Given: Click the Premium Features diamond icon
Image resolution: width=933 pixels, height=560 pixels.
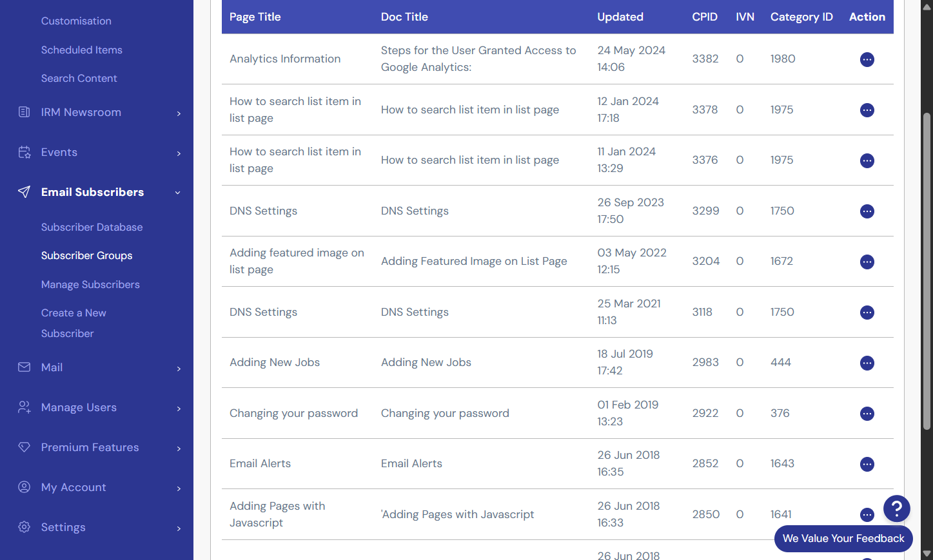Looking at the screenshot, I should pos(25,447).
